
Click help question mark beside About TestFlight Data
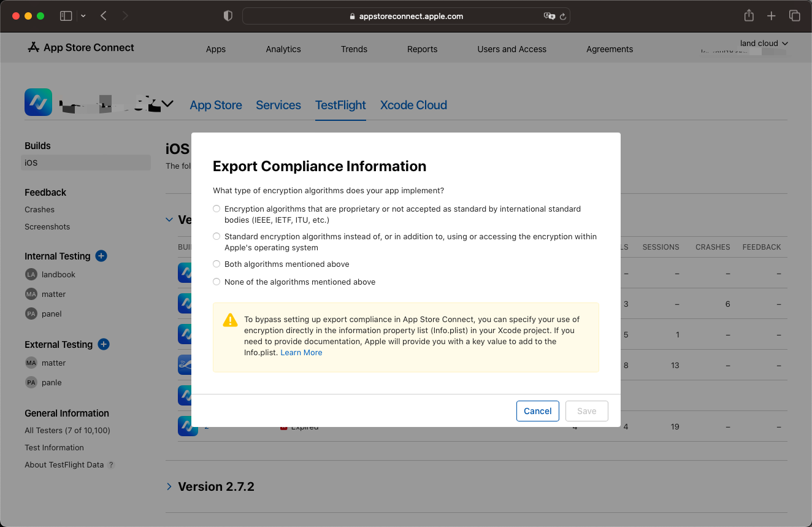tap(111, 465)
